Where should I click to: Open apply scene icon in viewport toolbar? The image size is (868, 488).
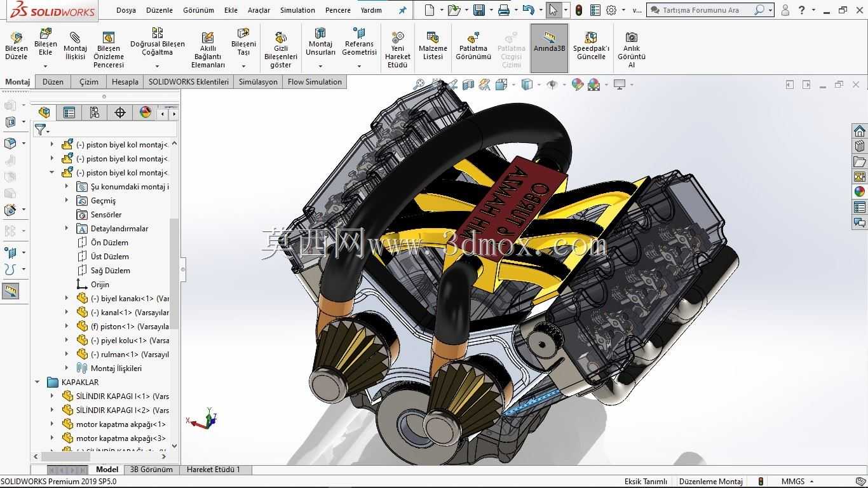[x=593, y=84]
